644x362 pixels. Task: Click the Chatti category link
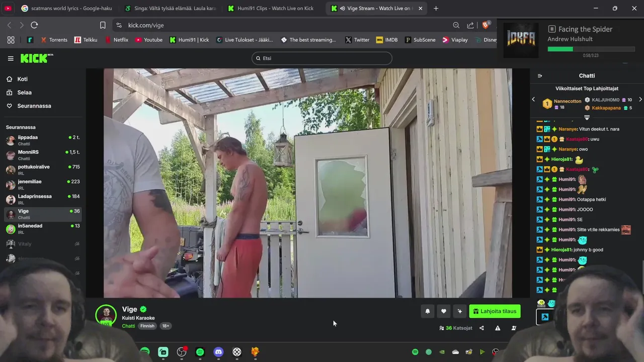[128, 326]
